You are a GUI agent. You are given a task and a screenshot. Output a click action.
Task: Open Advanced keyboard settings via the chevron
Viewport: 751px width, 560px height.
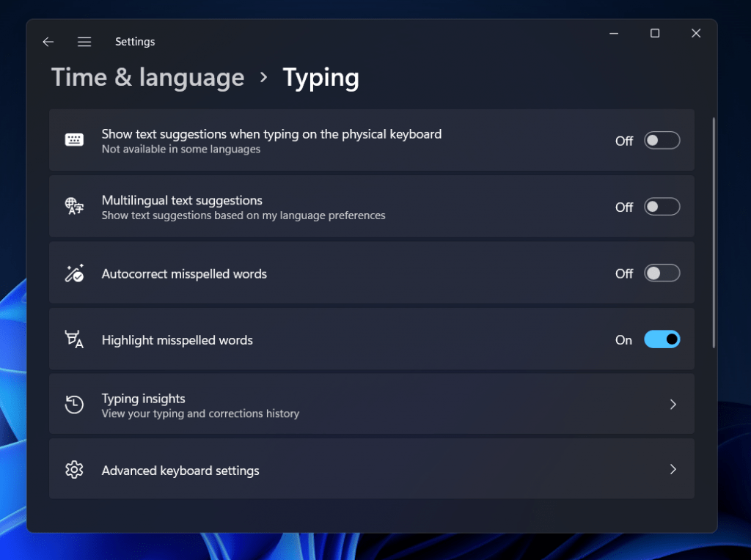(673, 469)
